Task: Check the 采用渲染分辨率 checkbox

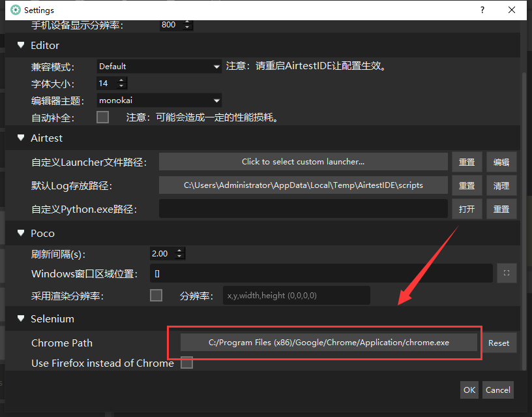Action: point(155,295)
